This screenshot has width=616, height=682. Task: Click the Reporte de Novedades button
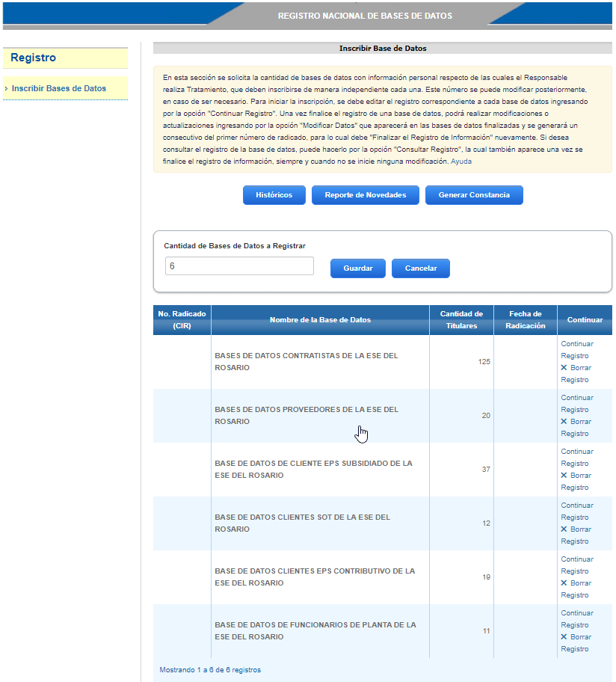[x=365, y=195]
